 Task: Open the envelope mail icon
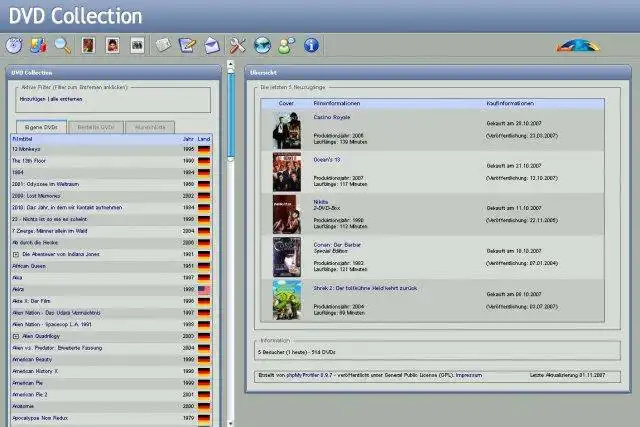pos(212,45)
